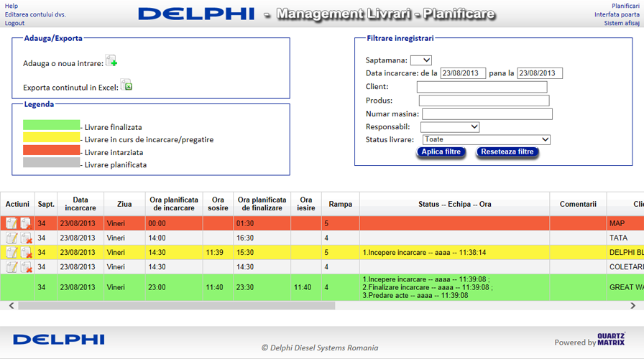This screenshot has height=359, width=644.
Task: Click the Rampa column header
Action: 341,204
